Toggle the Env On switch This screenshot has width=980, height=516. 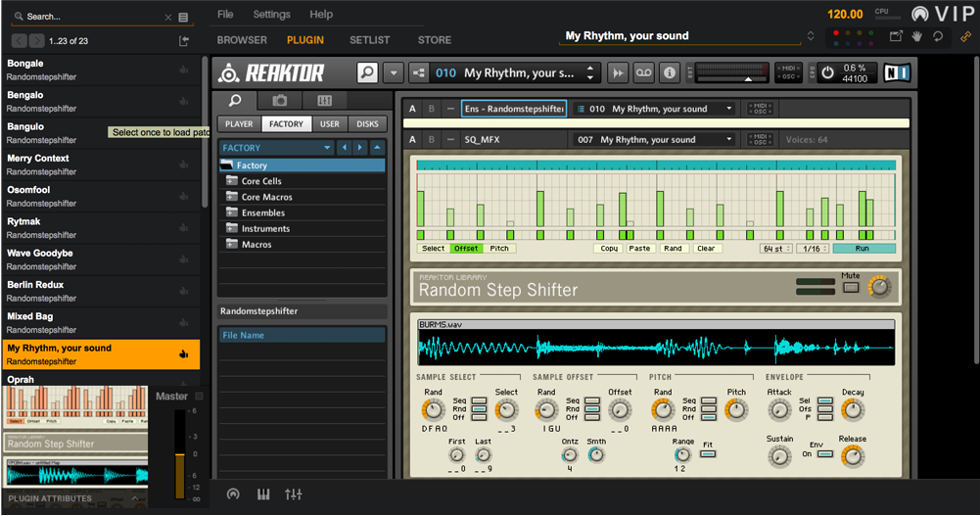tap(825, 454)
